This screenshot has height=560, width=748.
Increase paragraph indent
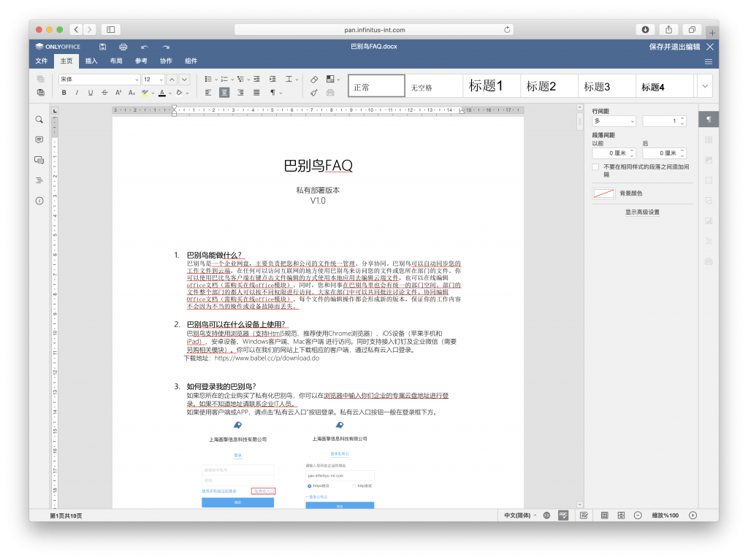(x=272, y=79)
